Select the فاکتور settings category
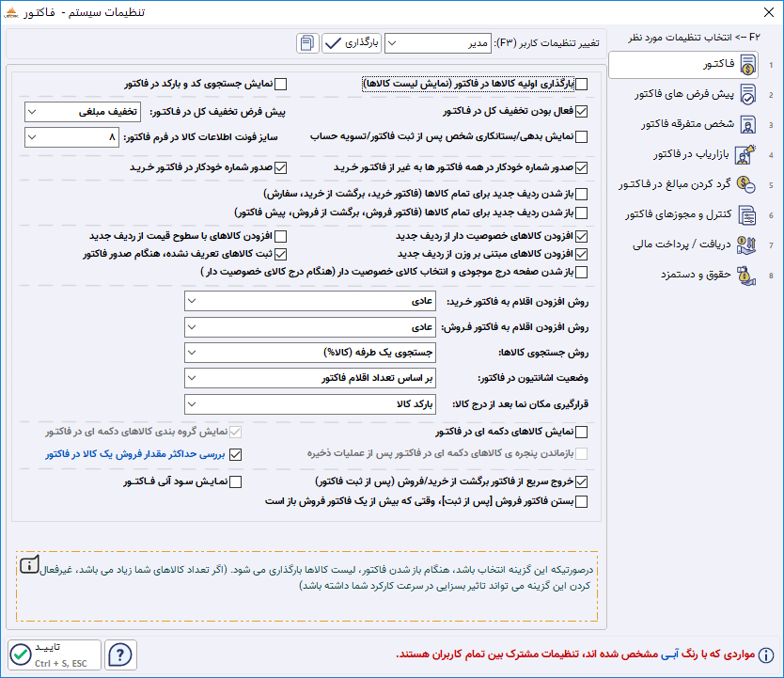The width and height of the screenshot is (784, 678). coord(683,65)
